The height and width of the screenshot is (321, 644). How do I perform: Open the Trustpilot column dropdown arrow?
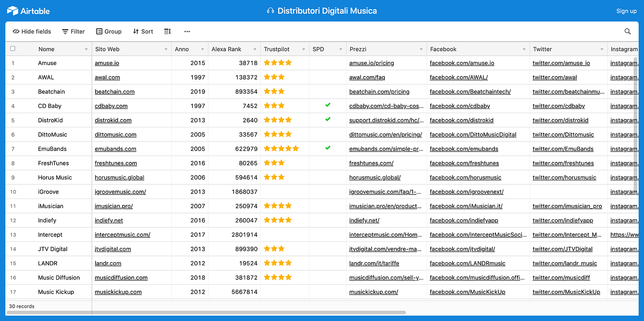(x=304, y=49)
